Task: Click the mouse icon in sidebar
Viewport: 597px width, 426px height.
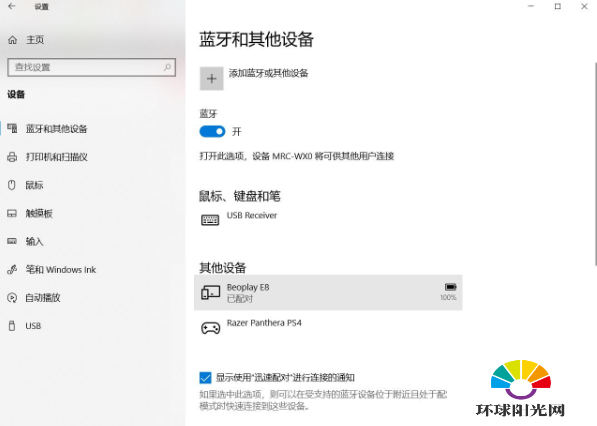Action: tap(12, 185)
